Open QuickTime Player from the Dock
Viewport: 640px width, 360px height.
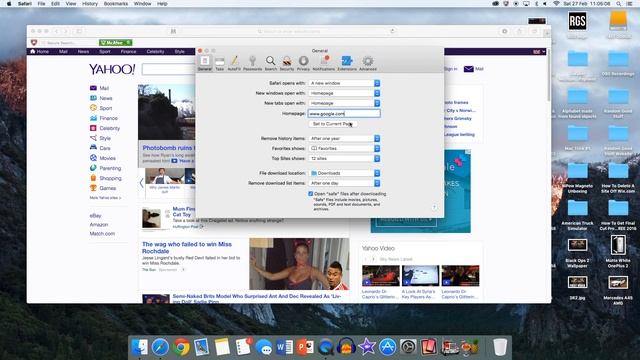[326, 347]
